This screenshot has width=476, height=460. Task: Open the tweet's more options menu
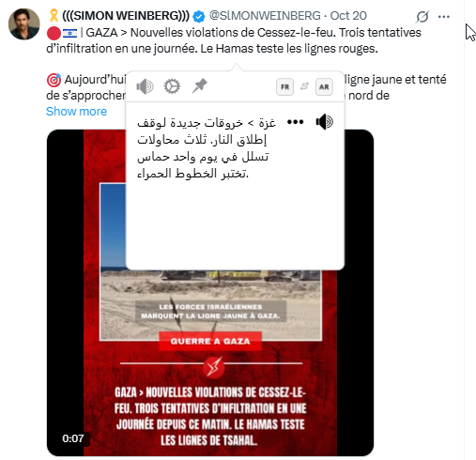[x=444, y=17]
